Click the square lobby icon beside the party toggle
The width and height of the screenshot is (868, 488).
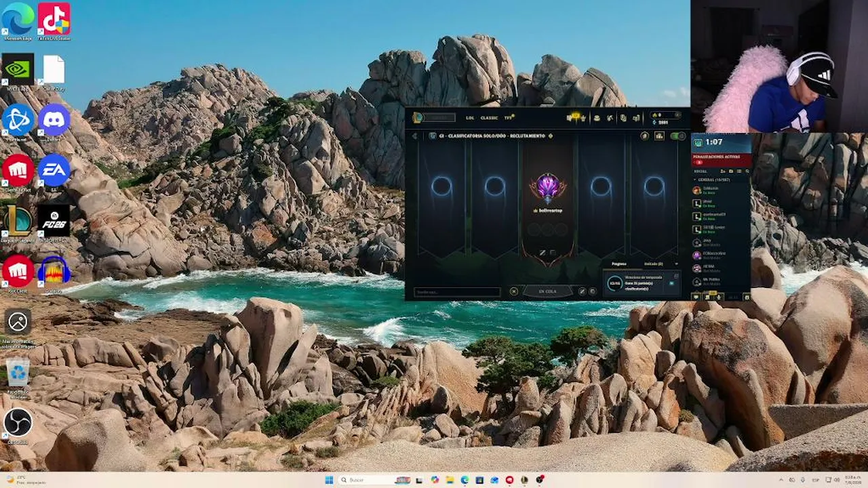pyautogui.click(x=659, y=136)
